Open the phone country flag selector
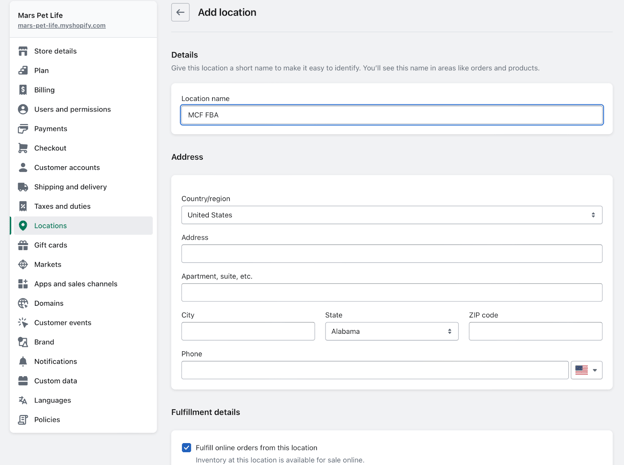The width and height of the screenshot is (624, 465). pos(586,370)
